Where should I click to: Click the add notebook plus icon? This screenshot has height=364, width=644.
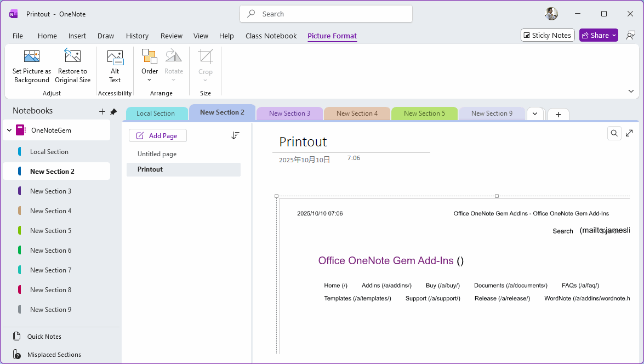tap(102, 111)
